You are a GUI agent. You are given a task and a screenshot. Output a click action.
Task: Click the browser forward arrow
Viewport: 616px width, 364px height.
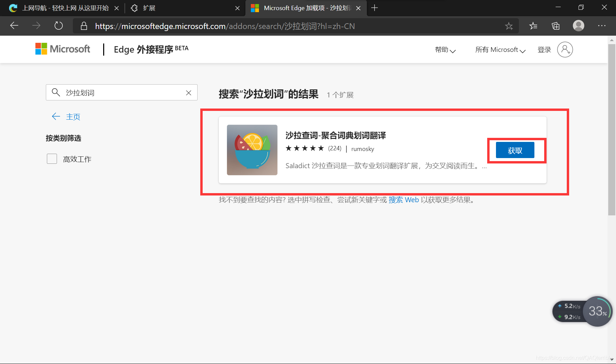(36, 26)
